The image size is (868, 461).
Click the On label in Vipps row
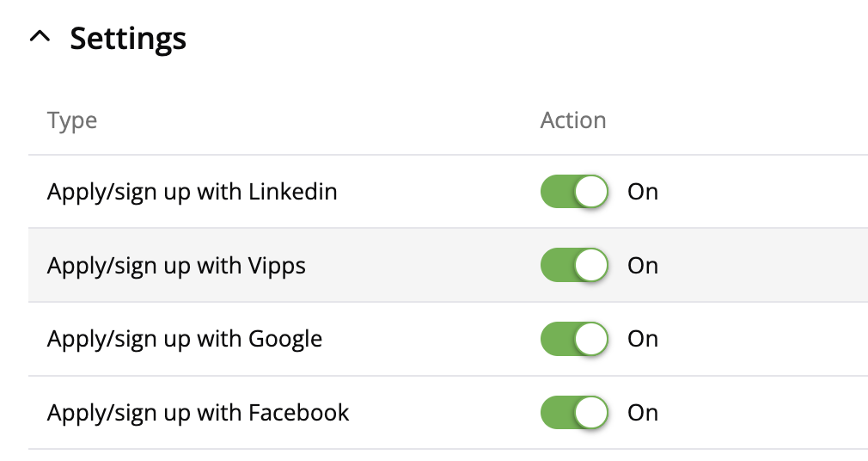643,265
